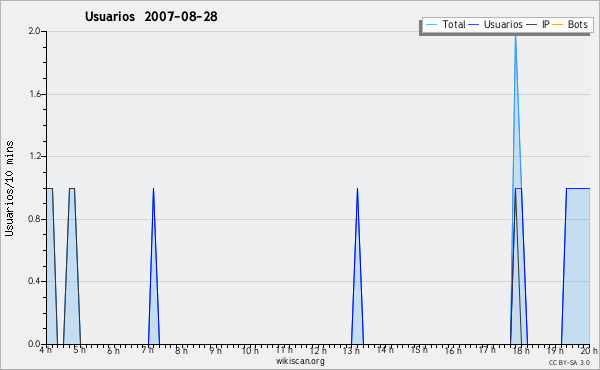Click the 'CC BY-SA 3.0' license text
Image resolution: width=600 pixels, height=370 pixels.
pos(569,362)
